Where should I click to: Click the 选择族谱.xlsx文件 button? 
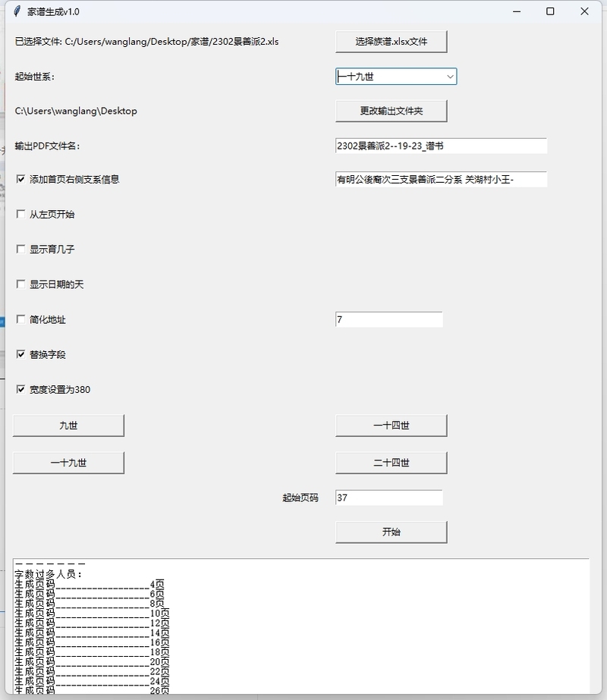click(392, 42)
